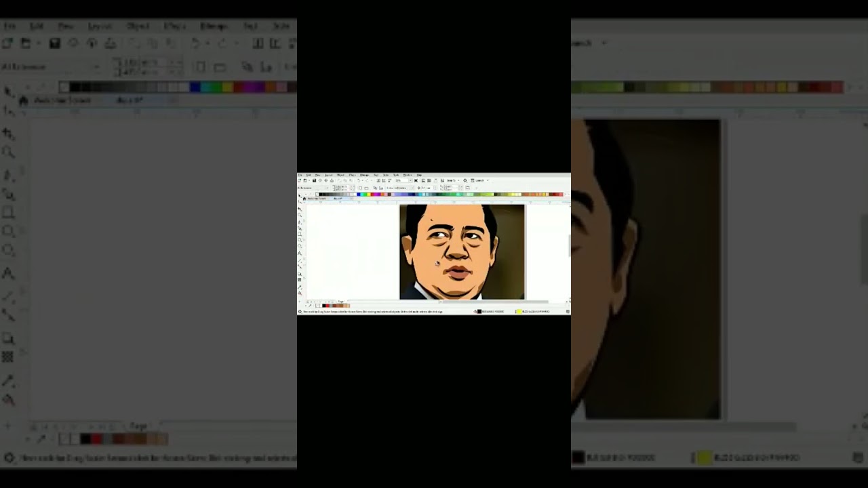Click the horizontal scrollbar below canvas
868x488 pixels.
pos(495,302)
